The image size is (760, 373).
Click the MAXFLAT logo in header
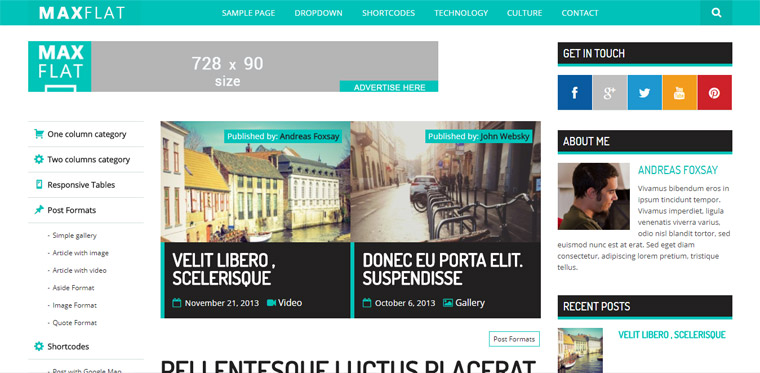point(82,13)
